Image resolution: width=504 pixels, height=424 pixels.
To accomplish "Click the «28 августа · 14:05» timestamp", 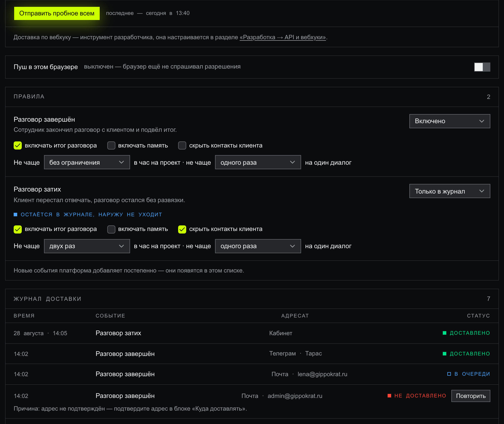I will click(40, 333).
